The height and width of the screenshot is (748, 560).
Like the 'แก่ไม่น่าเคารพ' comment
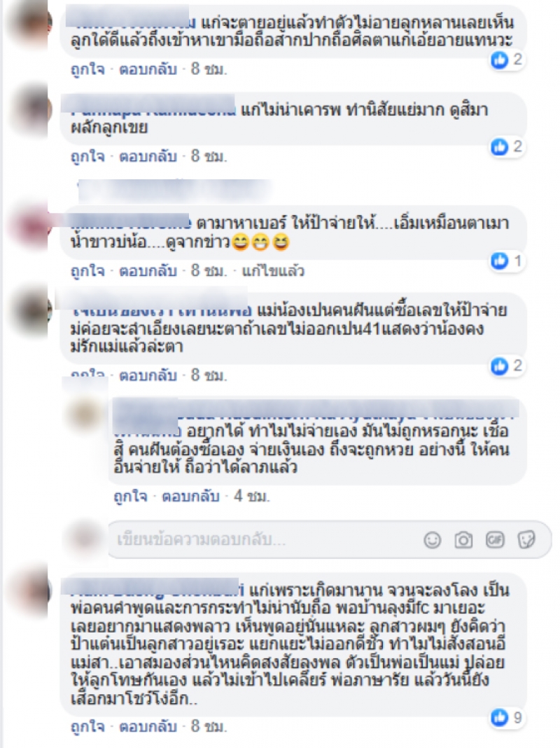(87, 156)
